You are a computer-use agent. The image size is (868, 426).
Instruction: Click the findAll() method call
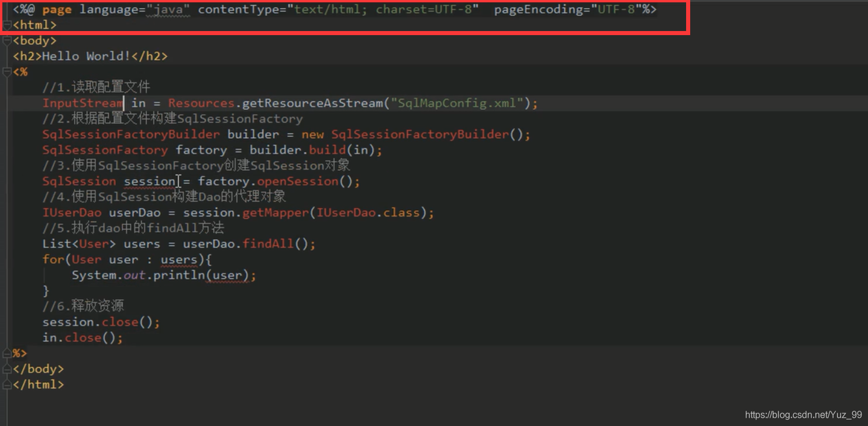pyautogui.click(x=275, y=244)
